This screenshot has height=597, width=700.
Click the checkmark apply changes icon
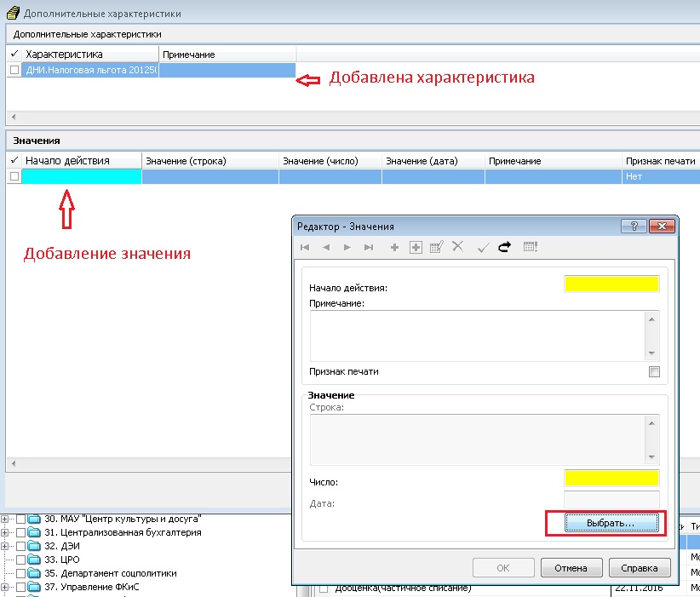(483, 247)
